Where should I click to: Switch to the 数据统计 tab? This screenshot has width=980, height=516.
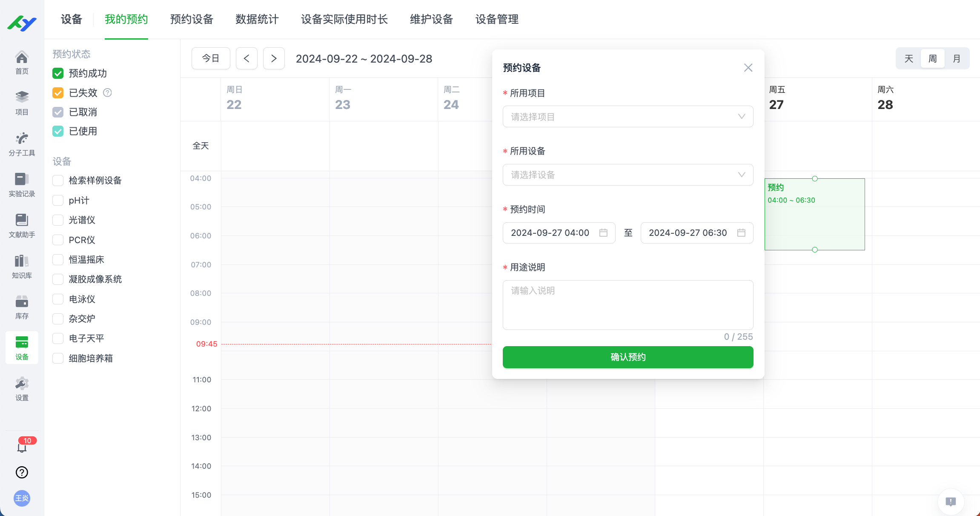(x=257, y=20)
